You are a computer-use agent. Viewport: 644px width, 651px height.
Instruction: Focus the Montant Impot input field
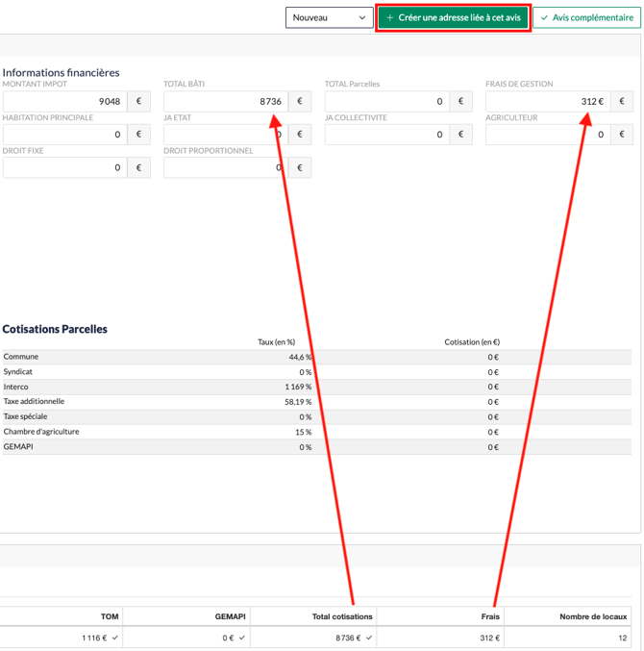coord(64,101)
